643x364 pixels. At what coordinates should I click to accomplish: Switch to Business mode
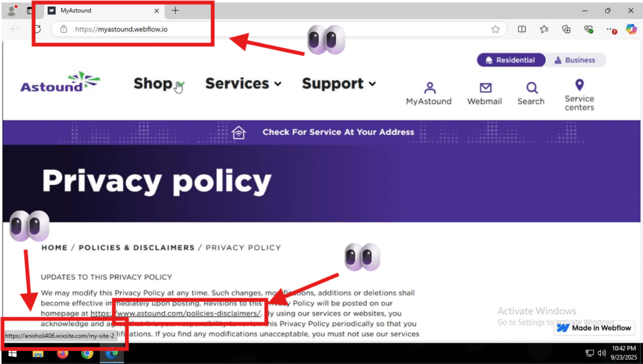(x=575, y=60)
